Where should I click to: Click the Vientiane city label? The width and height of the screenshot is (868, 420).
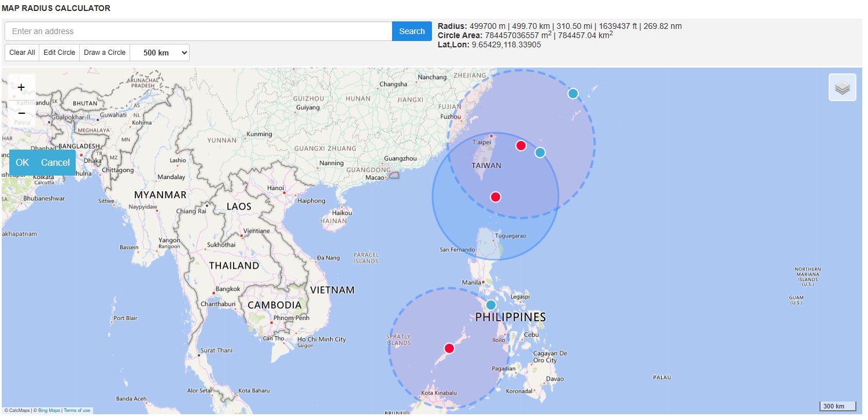click(257, 231)
